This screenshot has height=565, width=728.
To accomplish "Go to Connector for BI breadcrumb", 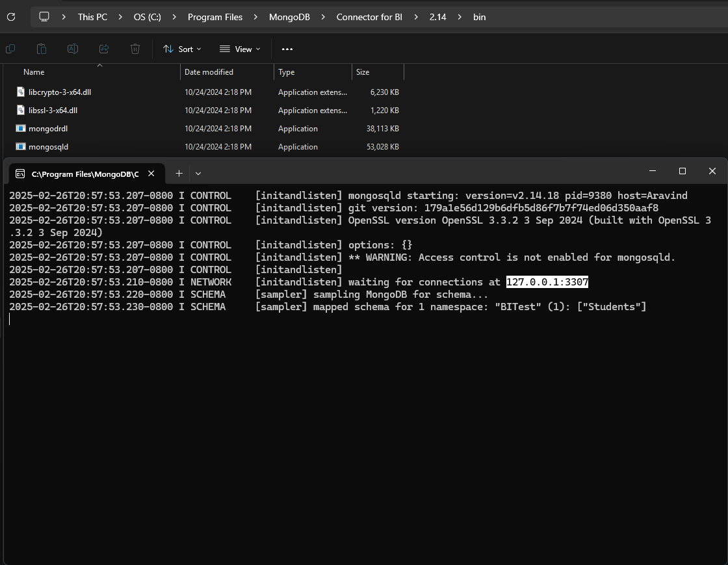I will coord(369,17).
